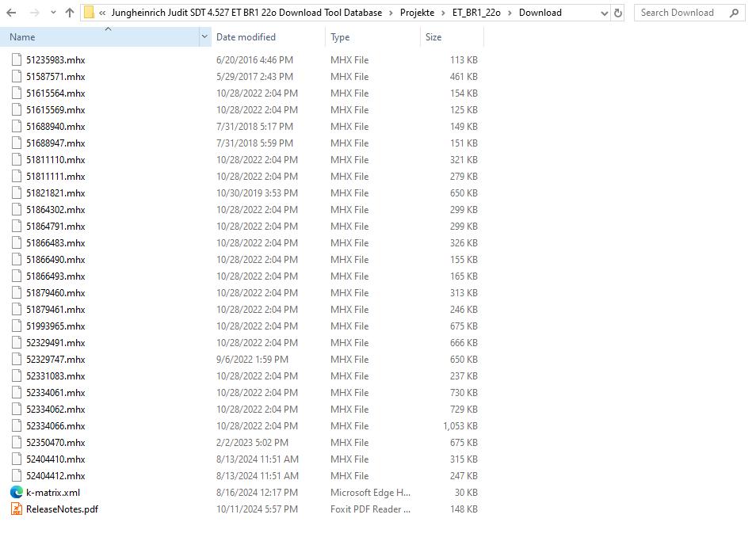Image resolution: width=756 pixels, height=545 pixels.
Task: Select file name 52334061.mhx
Action: (55, 393)
